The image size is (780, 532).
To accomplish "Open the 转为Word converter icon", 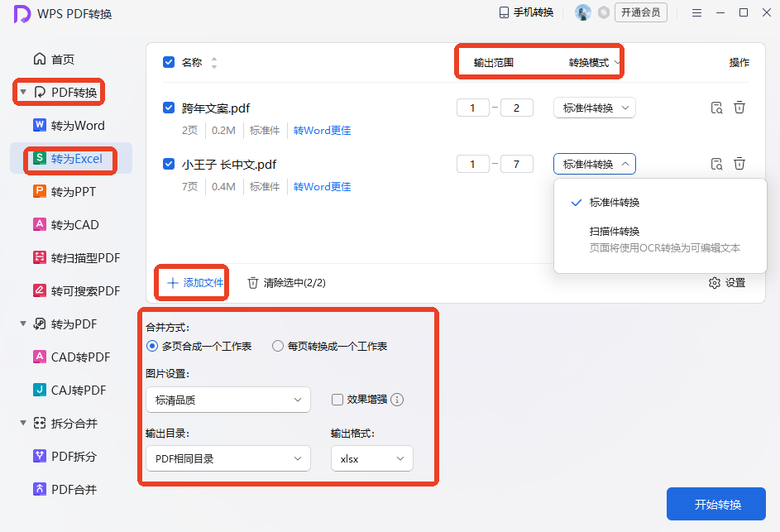I will click(x=40, y=125).
